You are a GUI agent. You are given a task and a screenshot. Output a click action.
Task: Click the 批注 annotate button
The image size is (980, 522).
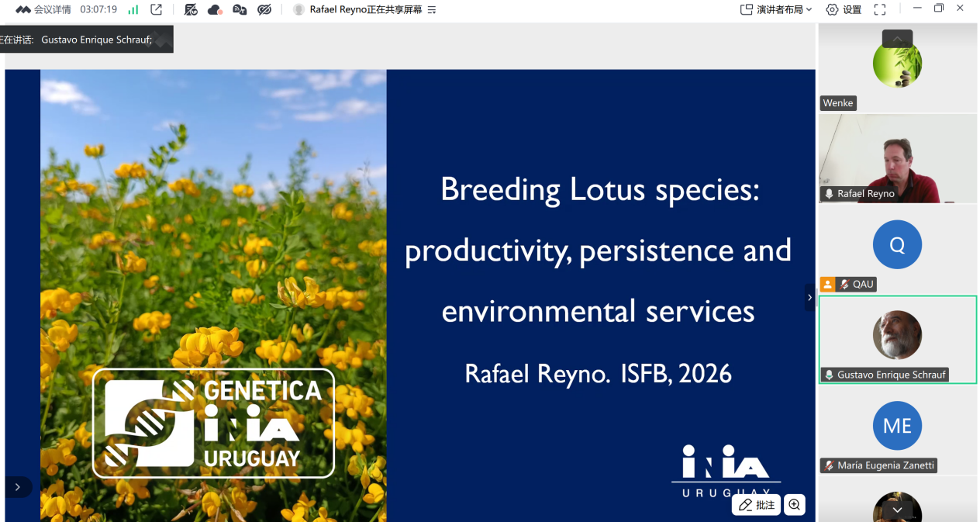pyautogui.click(x=757, y=505)
